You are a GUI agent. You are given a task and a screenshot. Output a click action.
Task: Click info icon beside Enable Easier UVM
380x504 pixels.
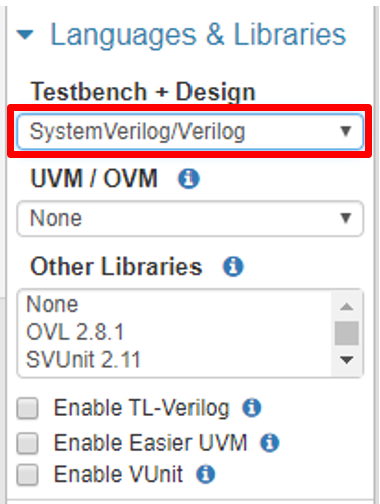point(270,443)
